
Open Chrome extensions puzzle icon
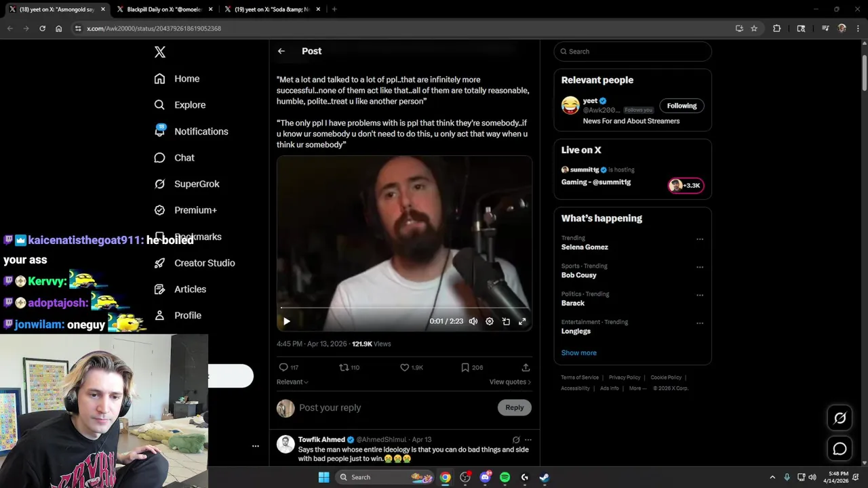coord(776,28)
